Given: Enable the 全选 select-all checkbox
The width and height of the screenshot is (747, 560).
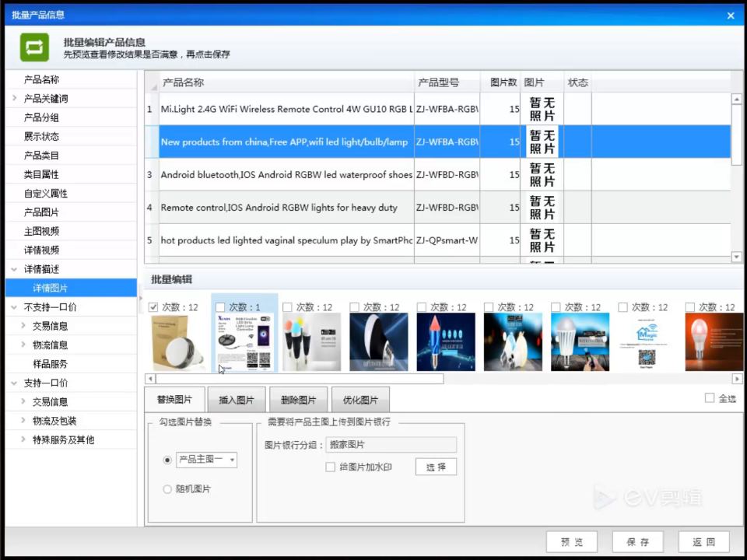Looking at the screenshot, I should click(710, 397).
